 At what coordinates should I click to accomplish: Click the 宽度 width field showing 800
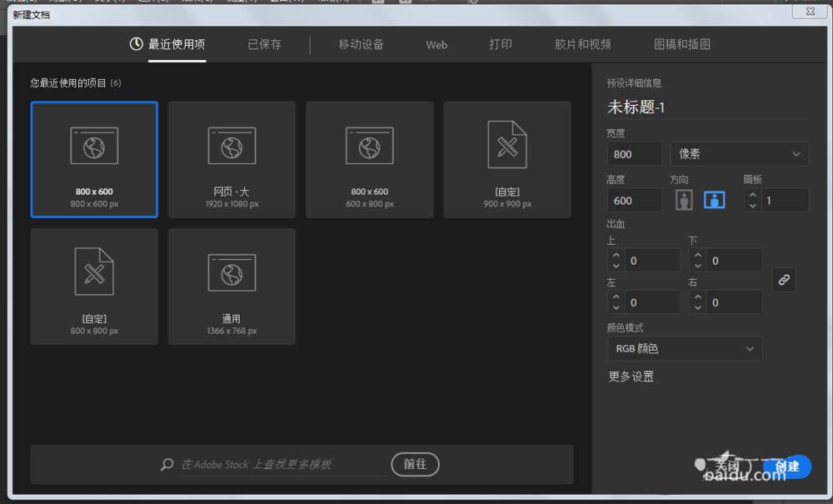pos(634,154)
